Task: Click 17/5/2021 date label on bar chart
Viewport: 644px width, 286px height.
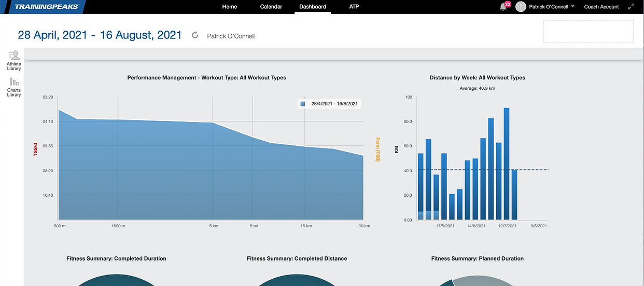Action: [x=444, y=226]
